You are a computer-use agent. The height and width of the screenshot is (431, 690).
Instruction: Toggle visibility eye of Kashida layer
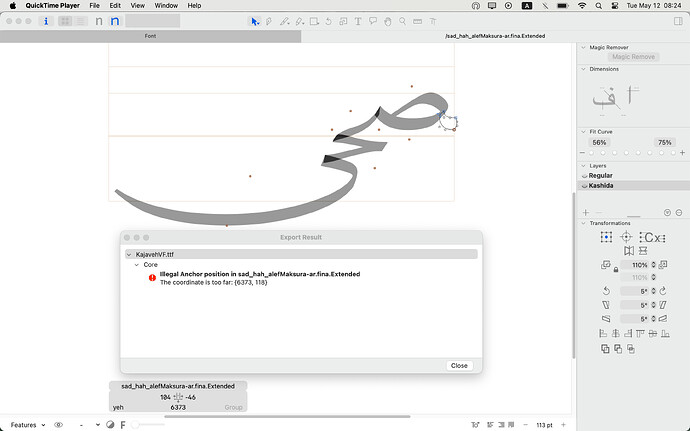point(584,186)
